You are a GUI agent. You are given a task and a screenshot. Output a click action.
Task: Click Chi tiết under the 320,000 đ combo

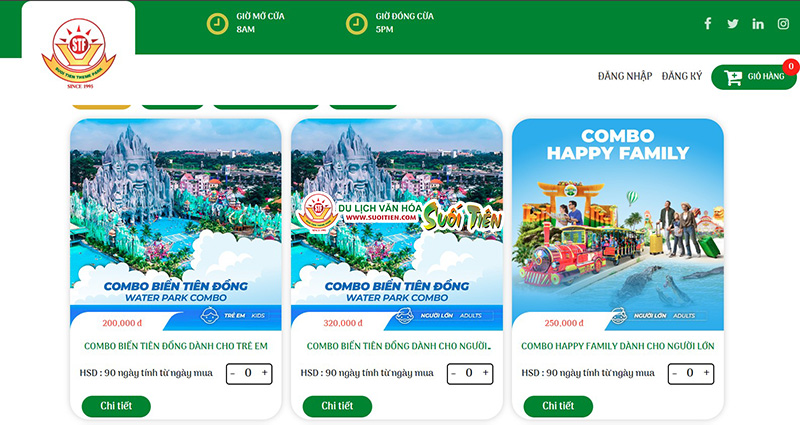337,406
